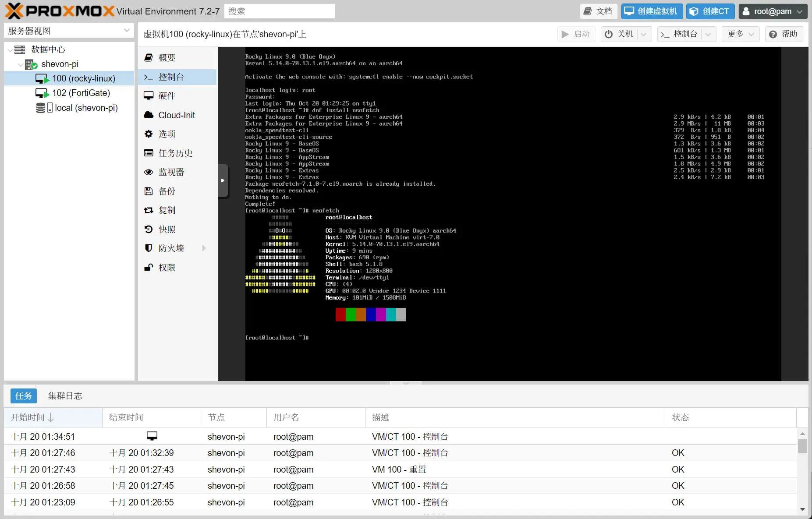This screenshot has width=812, height=519.
Task: Open the 复制 replication page
Action: click(x=167, y=210)
